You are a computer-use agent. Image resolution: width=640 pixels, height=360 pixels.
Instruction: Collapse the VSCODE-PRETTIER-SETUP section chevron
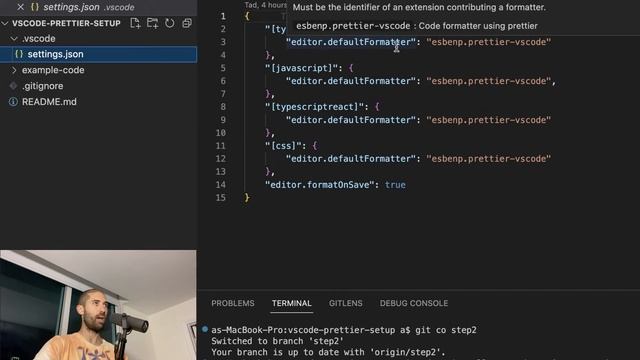click(5, 23)
